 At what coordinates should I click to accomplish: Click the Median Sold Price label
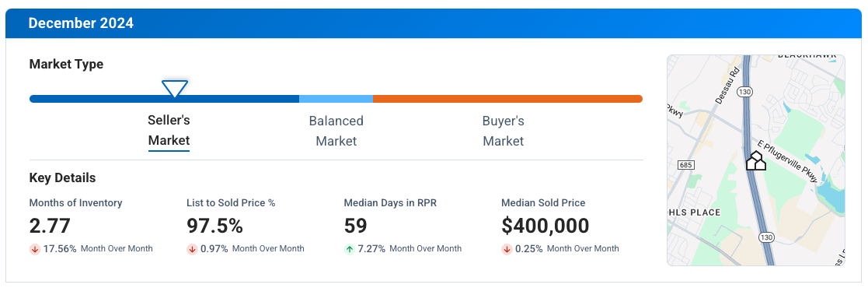point(543,203)
